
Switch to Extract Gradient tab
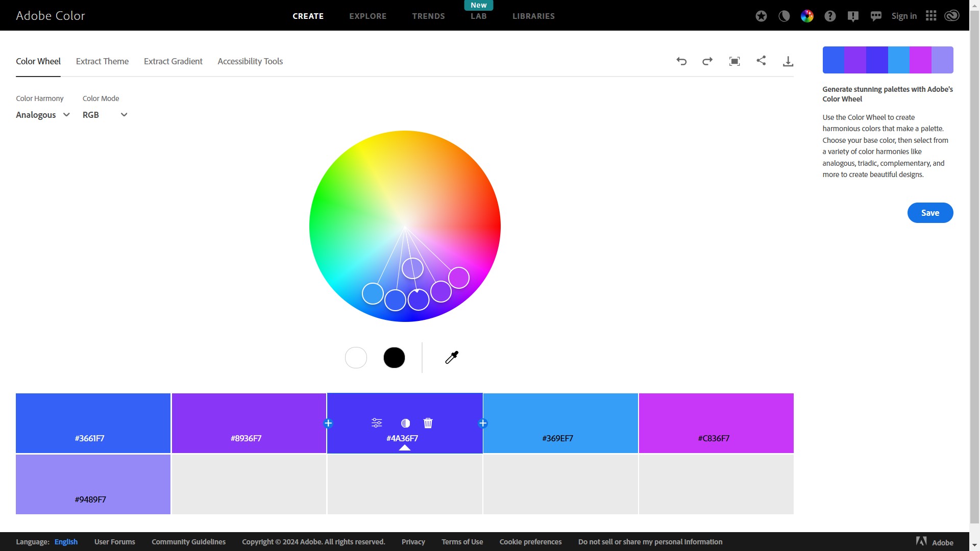(x=173, y=61)
